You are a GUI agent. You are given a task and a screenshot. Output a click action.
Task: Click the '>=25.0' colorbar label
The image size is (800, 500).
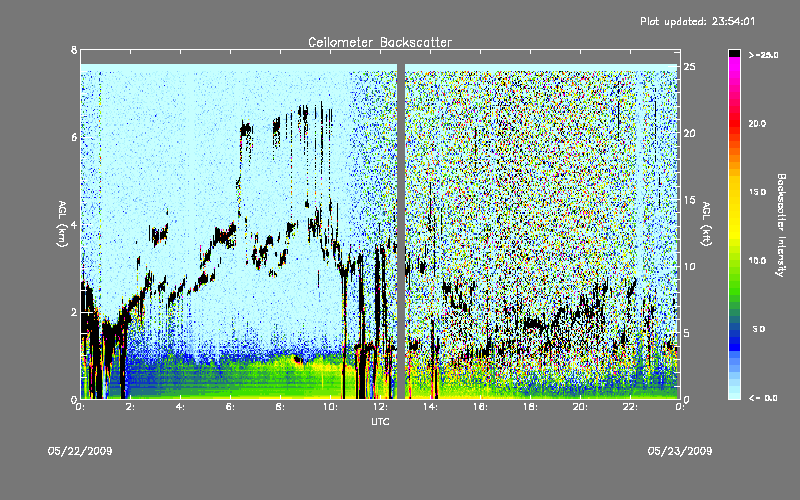click(x=764, y=55)
